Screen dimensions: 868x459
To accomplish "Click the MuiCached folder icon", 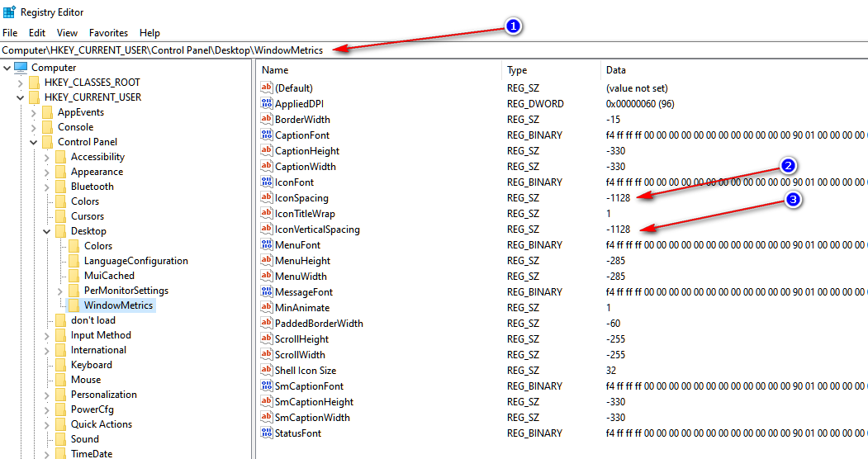I will (x=74, y=276).
